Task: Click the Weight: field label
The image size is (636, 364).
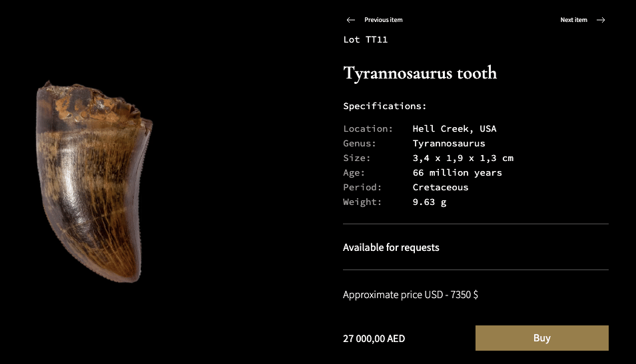Action: pyautogui.click(x=362, y=202)
